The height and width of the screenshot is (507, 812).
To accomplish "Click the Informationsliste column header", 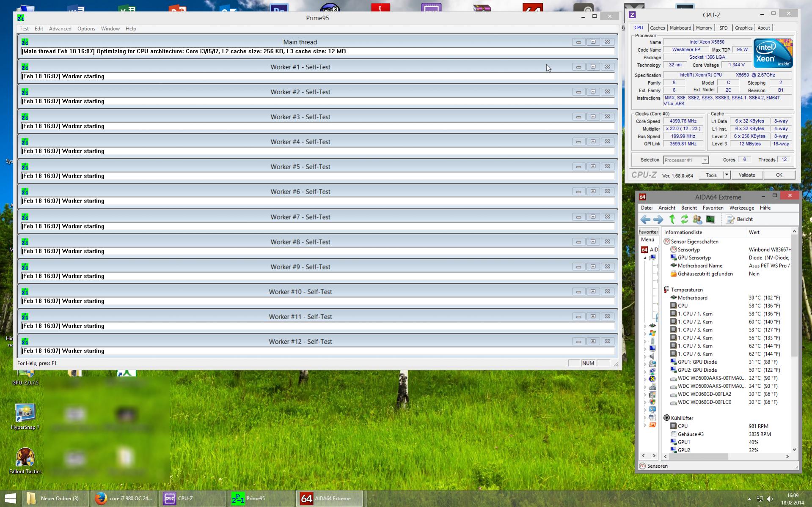I will [703, 232].
